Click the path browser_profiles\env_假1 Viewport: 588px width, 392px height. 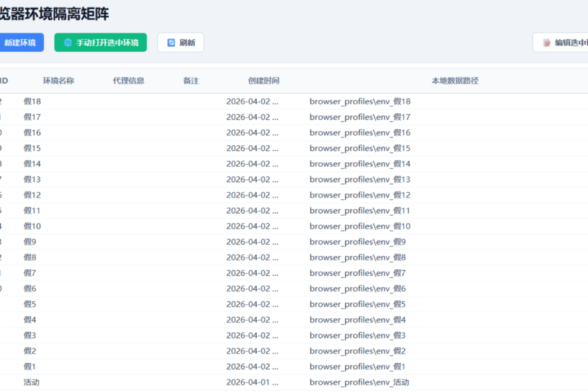click(358, 367)
